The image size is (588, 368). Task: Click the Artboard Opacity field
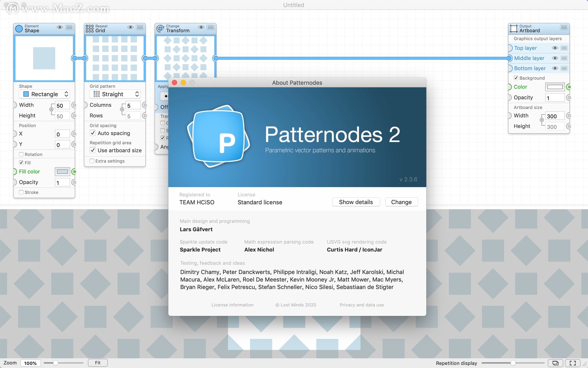pyautogui.click(x=555, y=98)
